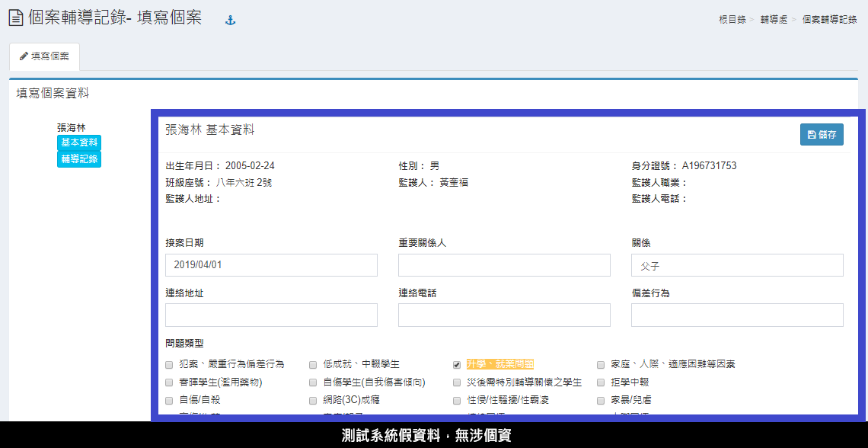Open the 填寫個案 tab
The width and height of the screenshot is (868, 448).
click(44, 56)
